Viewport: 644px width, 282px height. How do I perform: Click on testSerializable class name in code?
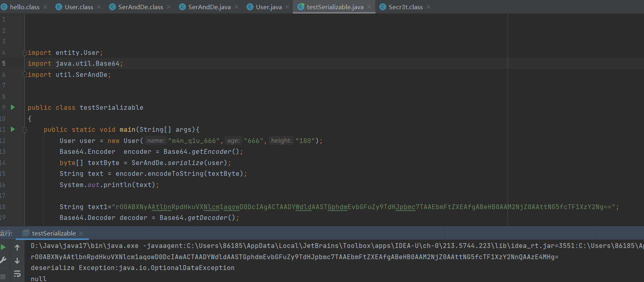pyautogui.click(x=111, y=107)
